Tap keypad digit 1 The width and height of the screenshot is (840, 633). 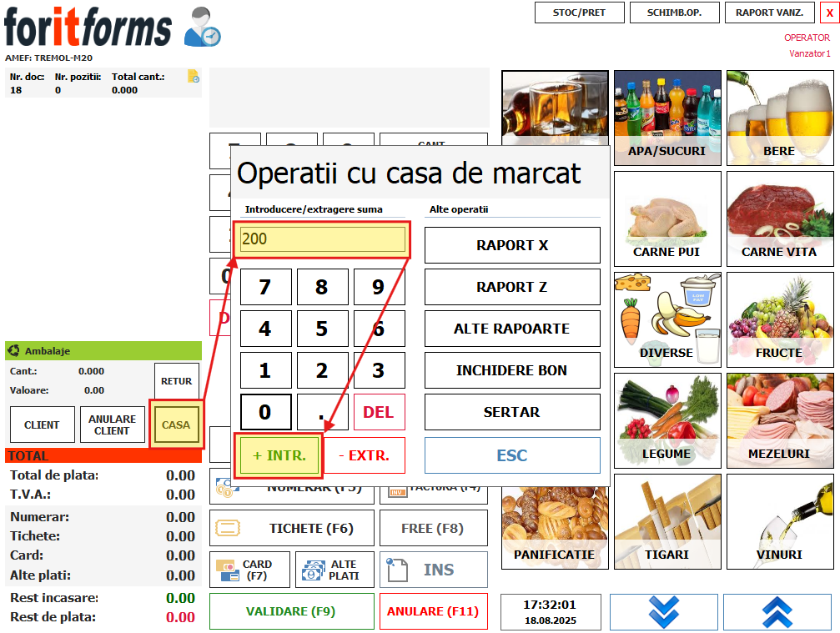coord(266,370)
